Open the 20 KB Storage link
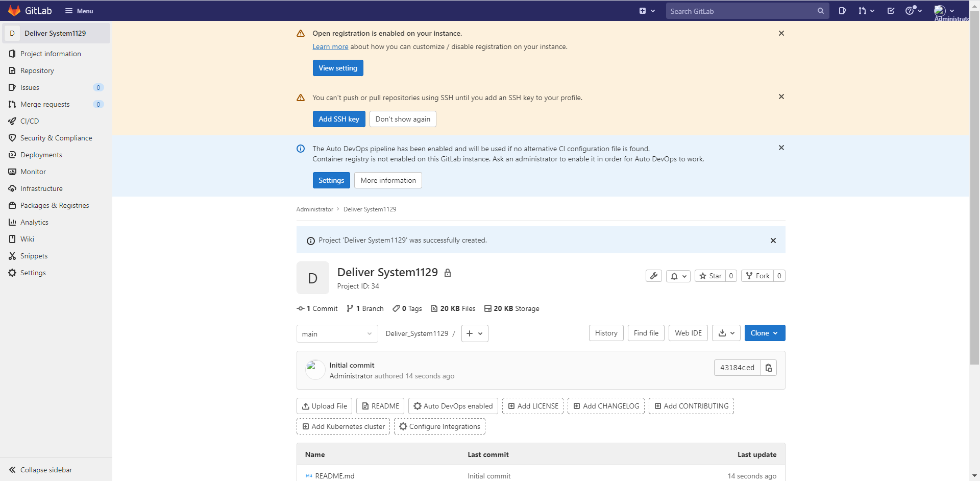This screenshot has width=980, height=481. pos(511,308)
